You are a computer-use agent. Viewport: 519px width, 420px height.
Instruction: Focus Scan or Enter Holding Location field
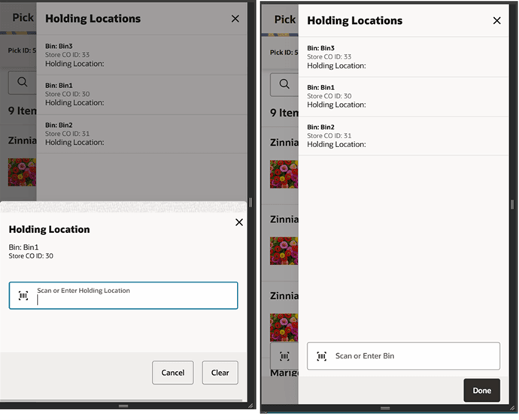pos(123,296)
